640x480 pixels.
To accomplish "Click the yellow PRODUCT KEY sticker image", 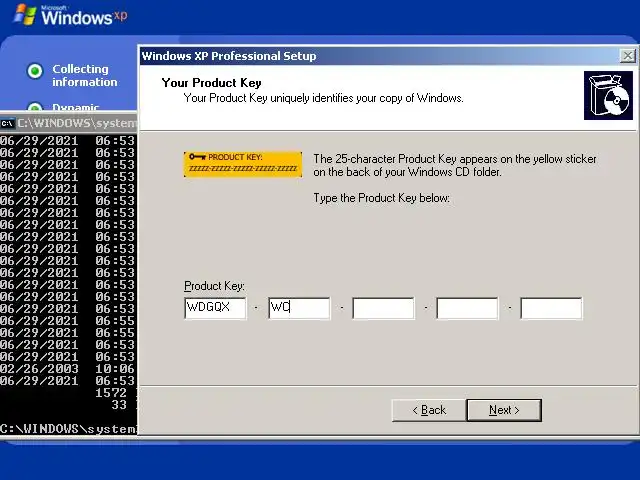I will click(243, 164).
